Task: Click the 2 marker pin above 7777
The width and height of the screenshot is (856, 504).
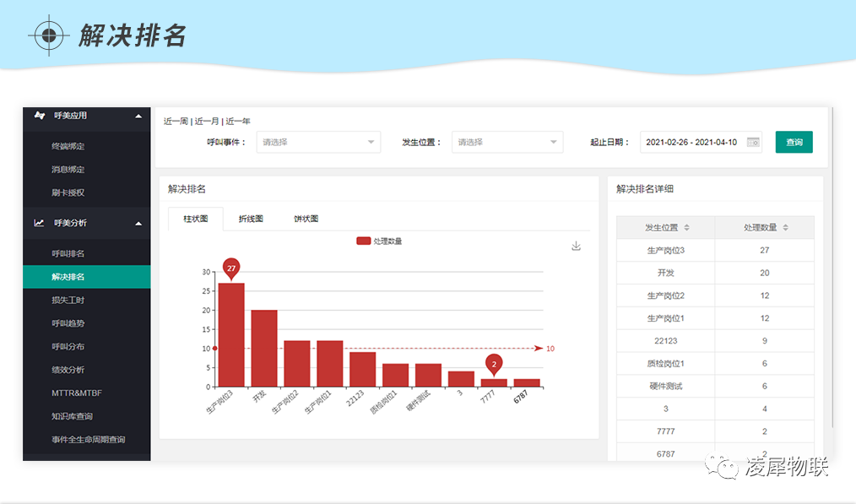Action: click(494, 364)
